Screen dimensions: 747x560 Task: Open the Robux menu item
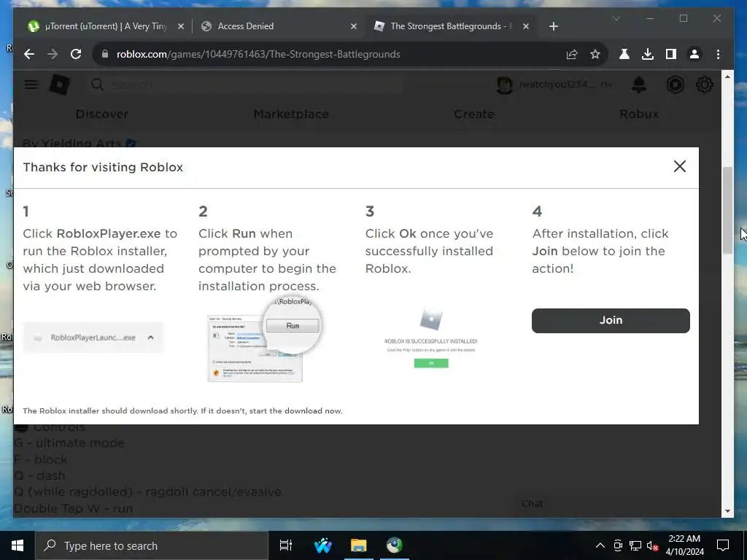(x=639, y=114)
